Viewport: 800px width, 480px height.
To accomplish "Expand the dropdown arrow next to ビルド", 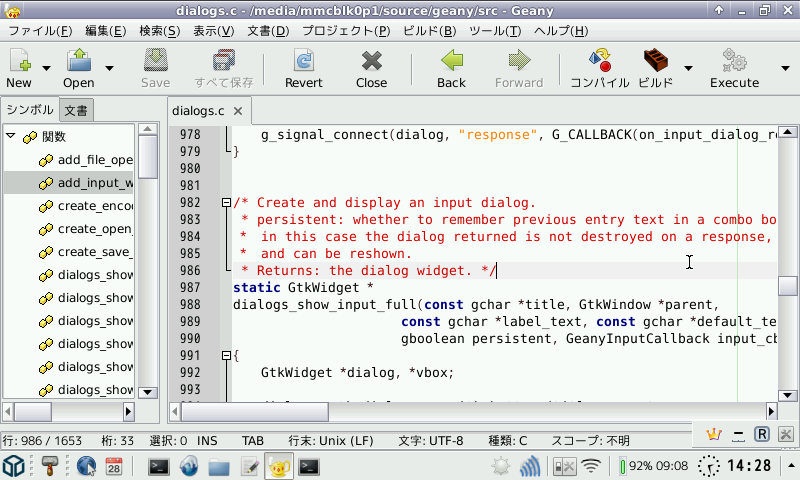I will [x=688, y=69].
